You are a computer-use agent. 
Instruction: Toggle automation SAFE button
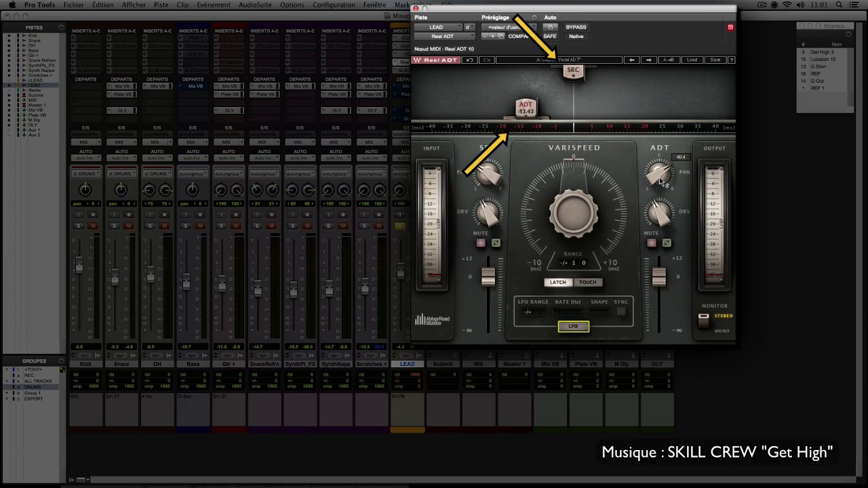tap(550, 37)
